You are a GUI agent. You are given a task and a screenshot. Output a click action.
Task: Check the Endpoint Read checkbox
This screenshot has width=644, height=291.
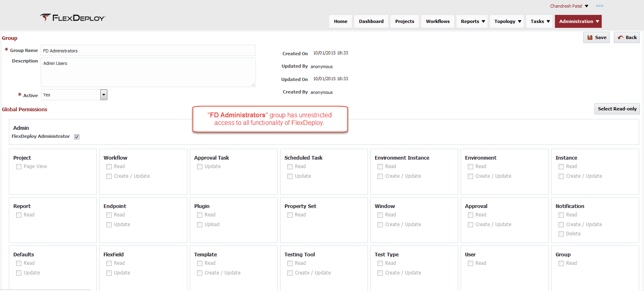pyautogui.click(x=109, y=215)
